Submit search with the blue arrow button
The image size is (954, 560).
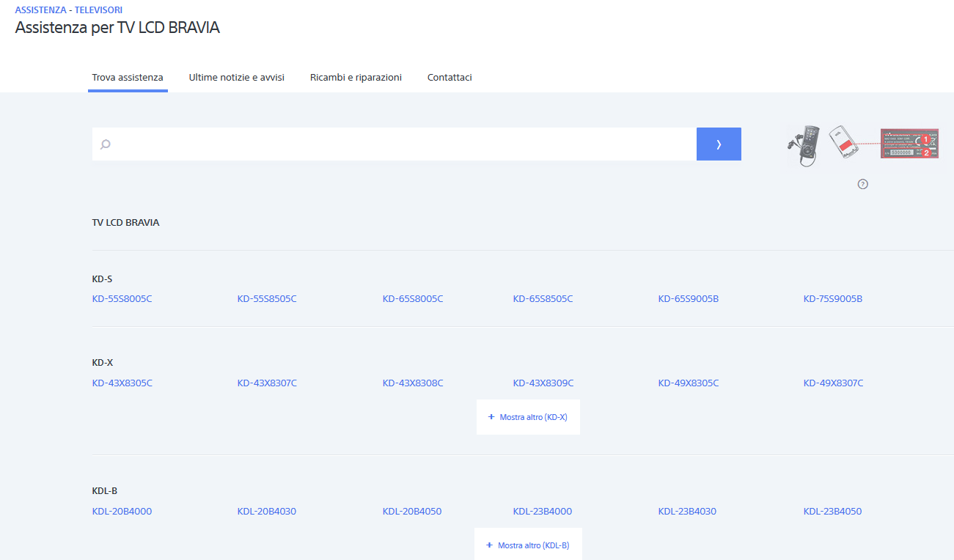719,144
